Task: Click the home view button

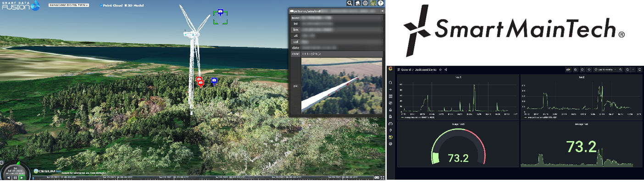Action: 357,3
